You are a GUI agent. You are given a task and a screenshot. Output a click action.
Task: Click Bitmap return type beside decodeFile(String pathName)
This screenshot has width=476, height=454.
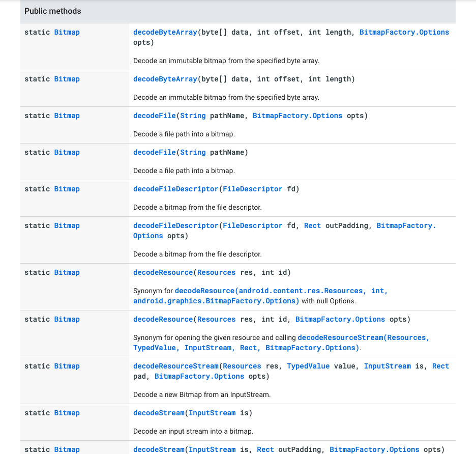[67, 152]
